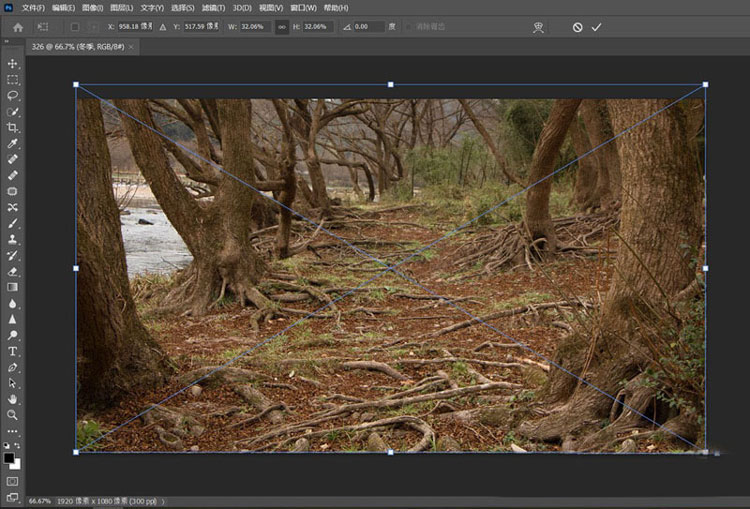Select the Lasso tool
750x509 pixels.
coord(13,96)
